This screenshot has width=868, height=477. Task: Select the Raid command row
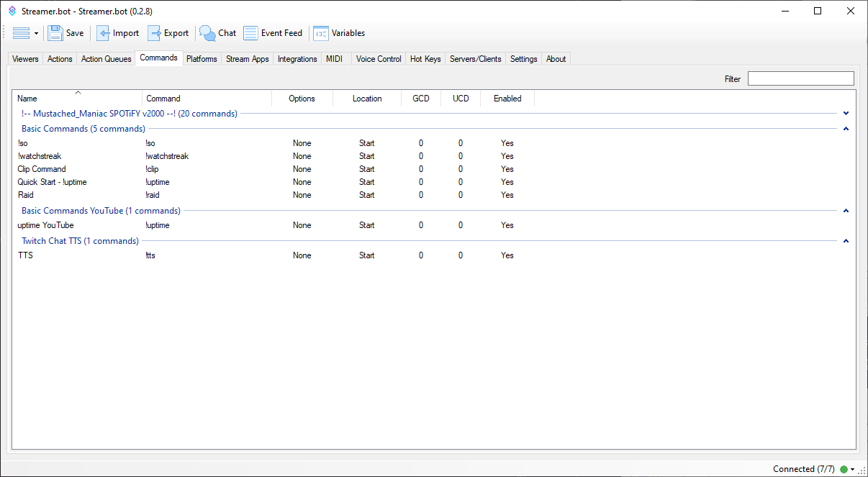pyautogui.click(x=434, y=195)
